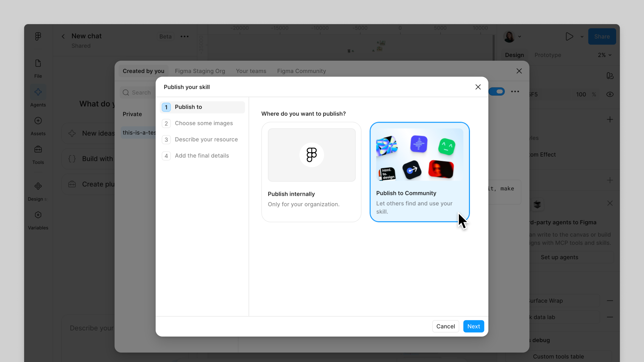
Task: Close the skills library panel
Action: tap(519, 71)
